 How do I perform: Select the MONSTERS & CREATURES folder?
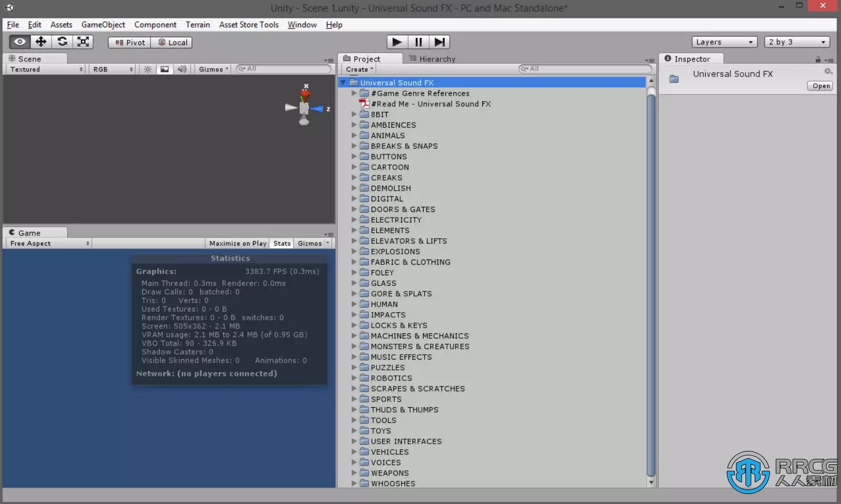point(420,346)
